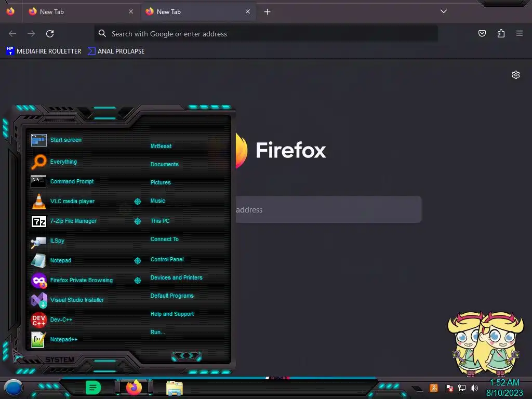Screen dimensions: 532x399
Task: Launch ILSpy icon
Action: click(38, 242)
